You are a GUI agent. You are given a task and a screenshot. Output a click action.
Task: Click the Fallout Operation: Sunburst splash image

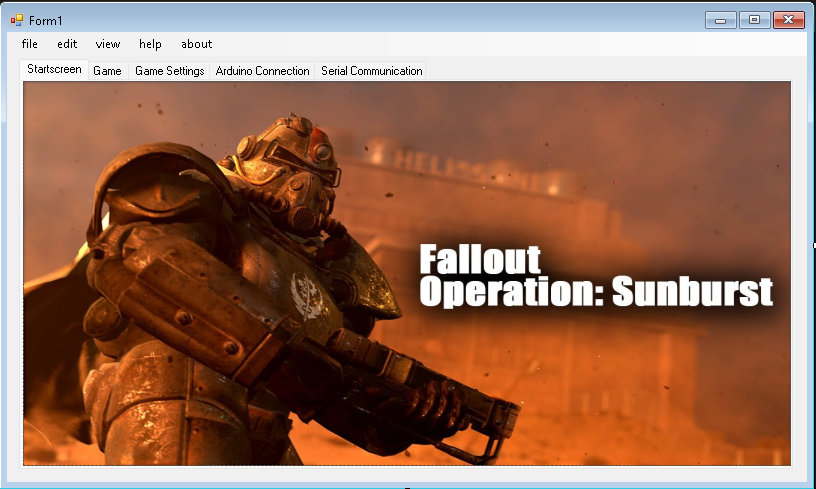(x=407, y=273)
